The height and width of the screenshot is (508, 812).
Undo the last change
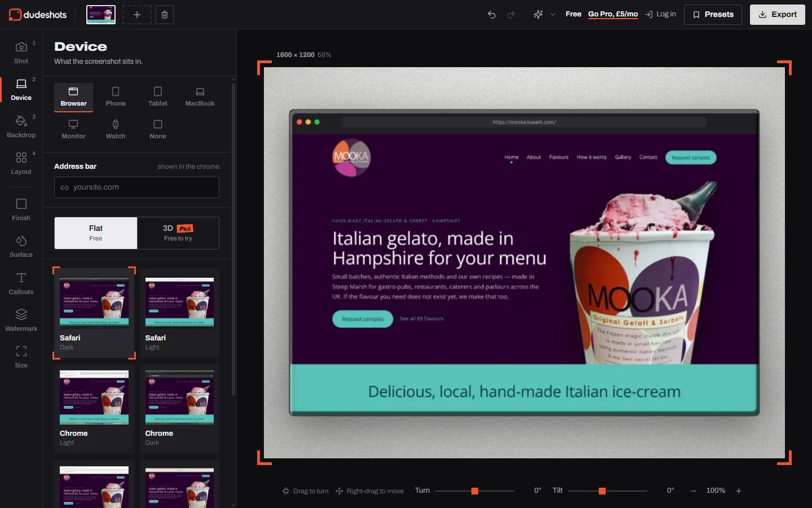pos(492,15)
